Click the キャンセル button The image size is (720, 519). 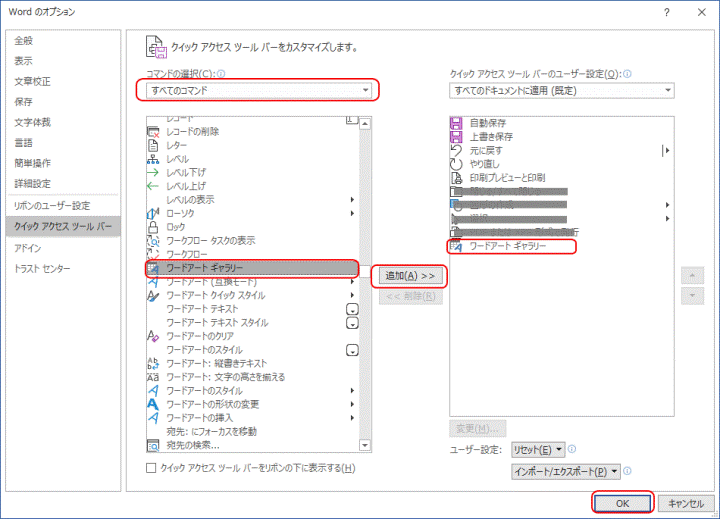click(x=686, y=503)
